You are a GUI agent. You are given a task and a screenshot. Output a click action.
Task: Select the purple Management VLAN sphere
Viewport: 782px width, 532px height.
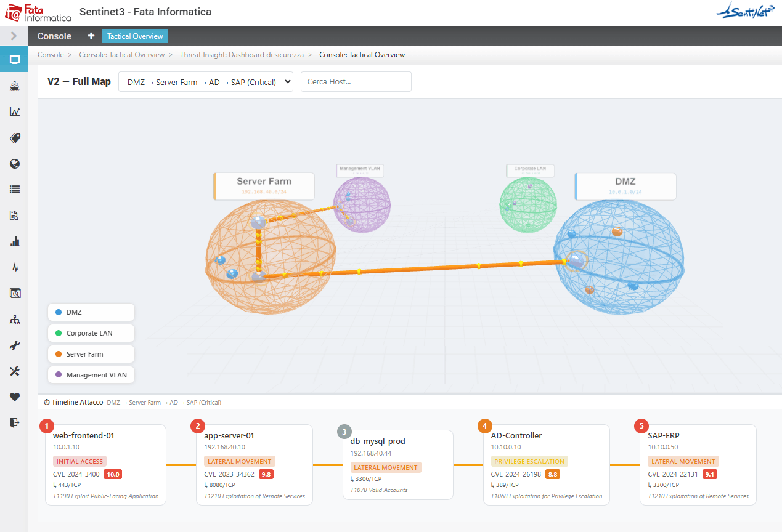click(362, 206)
